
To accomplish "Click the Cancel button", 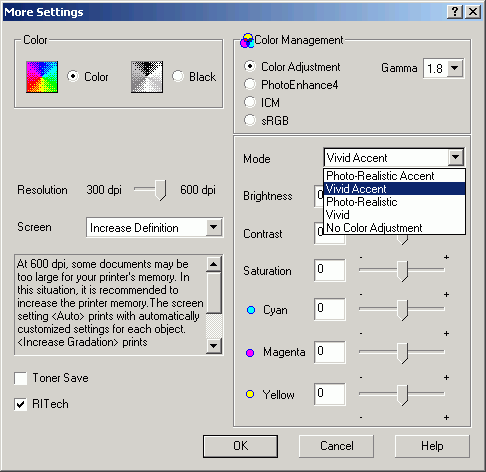I will click(x=336, y=446).
